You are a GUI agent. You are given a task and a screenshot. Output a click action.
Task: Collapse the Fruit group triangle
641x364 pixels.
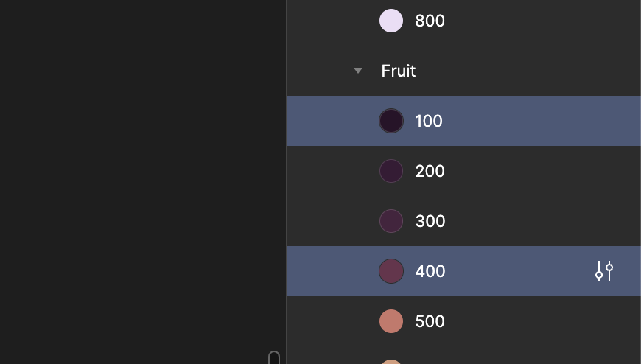tap(357, 71)
